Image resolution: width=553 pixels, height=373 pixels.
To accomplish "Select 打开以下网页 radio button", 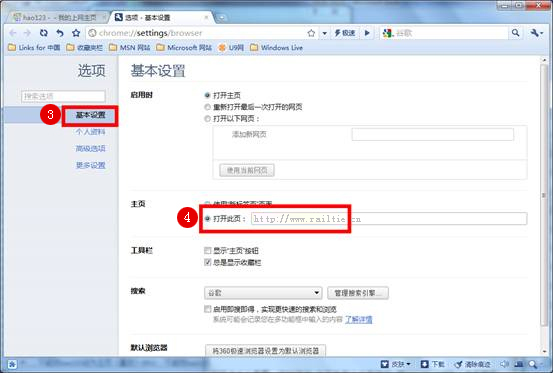I will 207,119.
